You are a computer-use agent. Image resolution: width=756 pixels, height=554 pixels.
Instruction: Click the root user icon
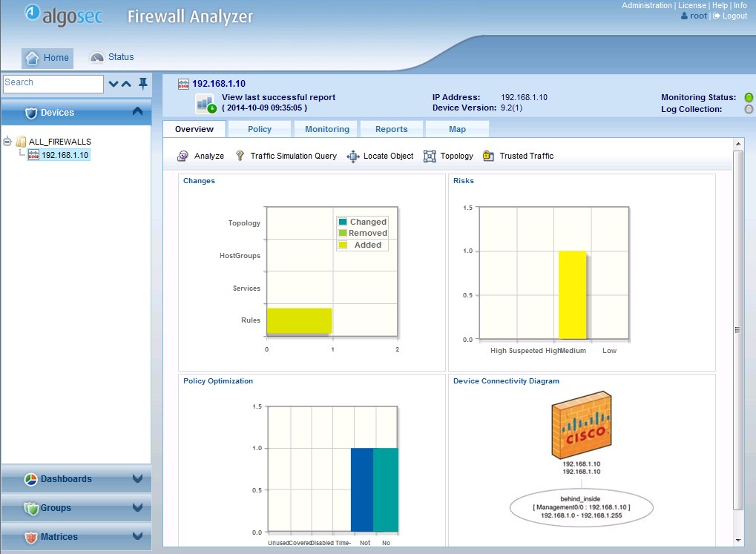point(684,16)
